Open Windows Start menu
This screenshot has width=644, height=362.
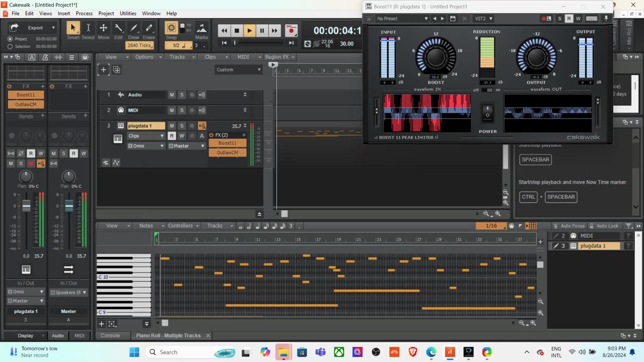[x=134, y=352]
